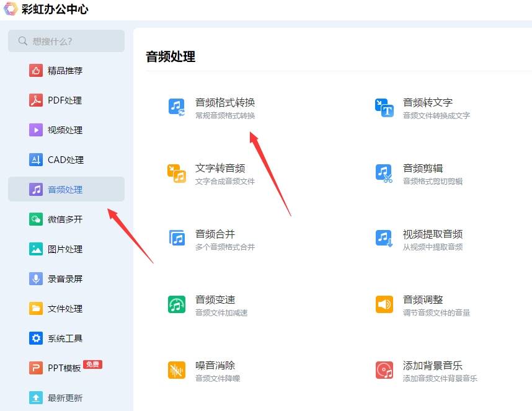
Task: Open PPT模板 with free badge
Action: pyautogui.click(x=64, y=368)
